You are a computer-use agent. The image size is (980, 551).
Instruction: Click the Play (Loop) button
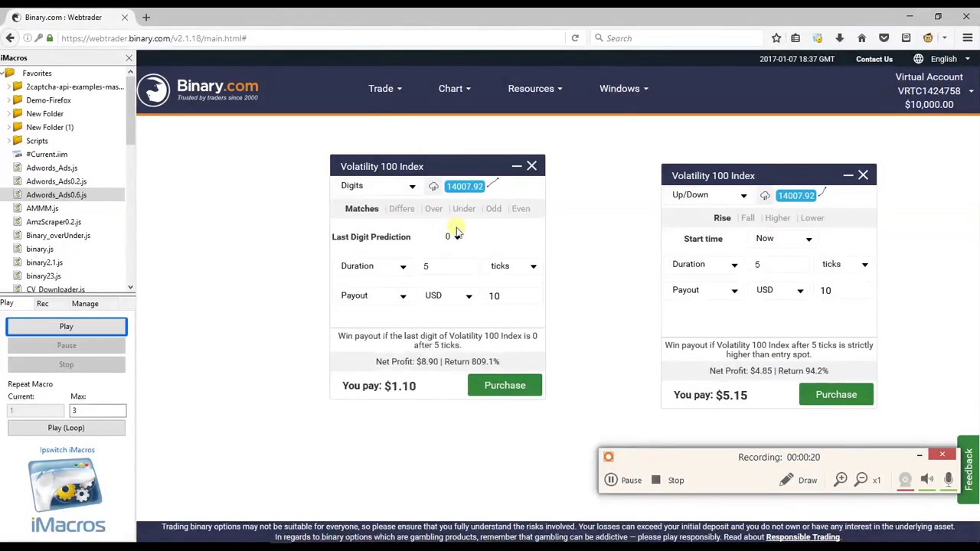coord(67,429)
